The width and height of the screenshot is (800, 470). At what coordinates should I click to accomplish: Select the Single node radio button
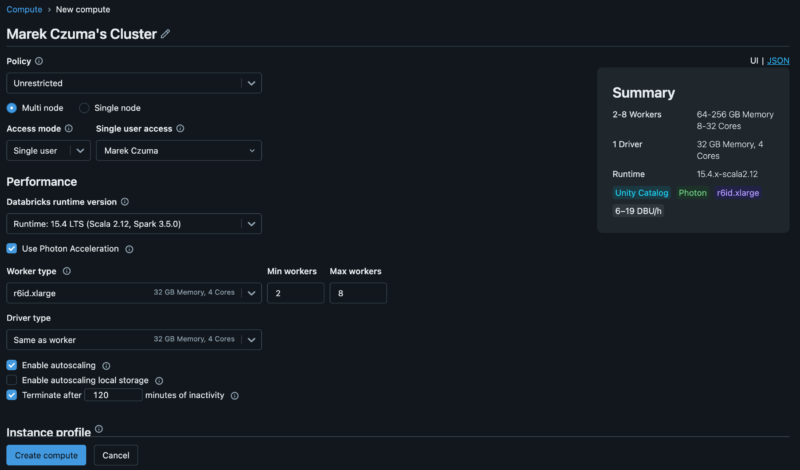click(85, 108)
